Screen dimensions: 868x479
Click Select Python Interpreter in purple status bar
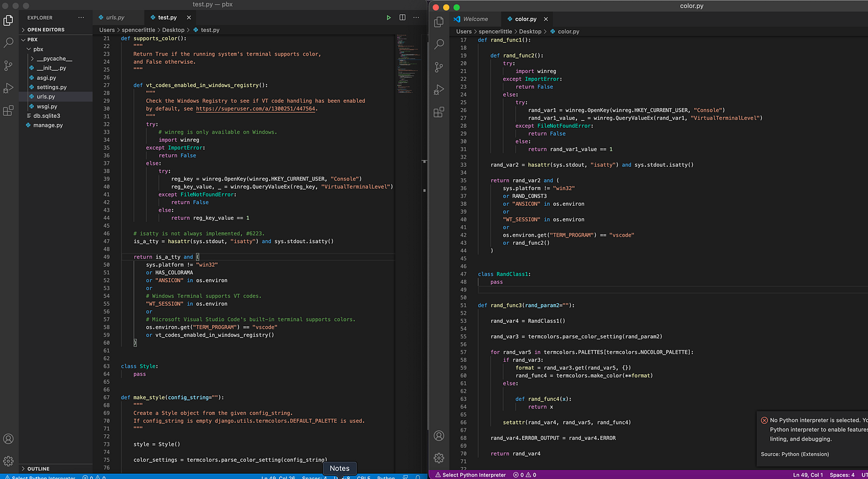473,475
